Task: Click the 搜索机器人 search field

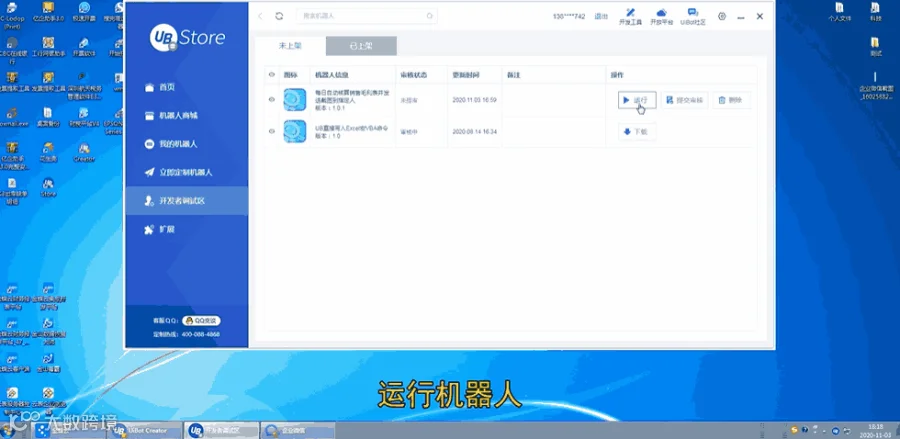Action: click(367, 16)
